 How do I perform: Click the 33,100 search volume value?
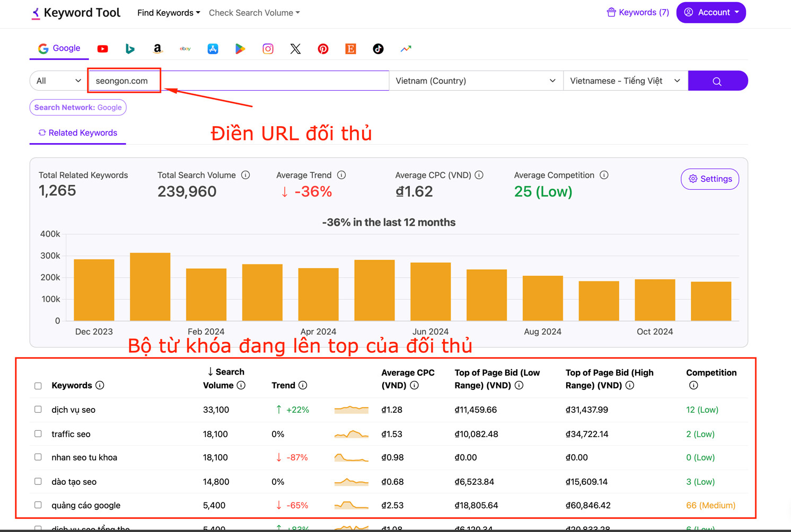[x=216, y=410]
